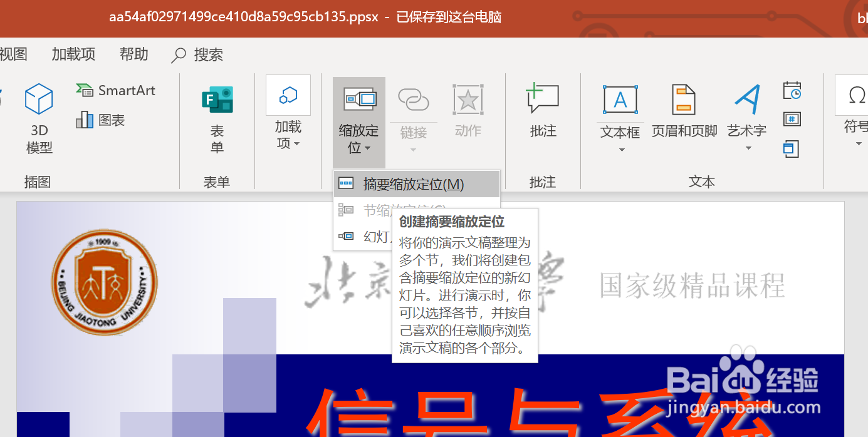Viewport: 868px width, 437px height.
Task: Expand the 符号 group dropdown arrow
Action: point(859,144)
